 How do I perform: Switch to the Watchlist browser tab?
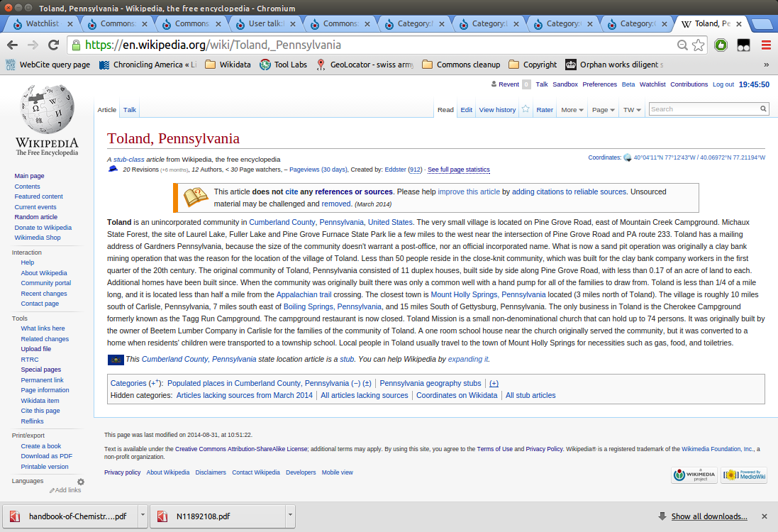tap(43, 23)
